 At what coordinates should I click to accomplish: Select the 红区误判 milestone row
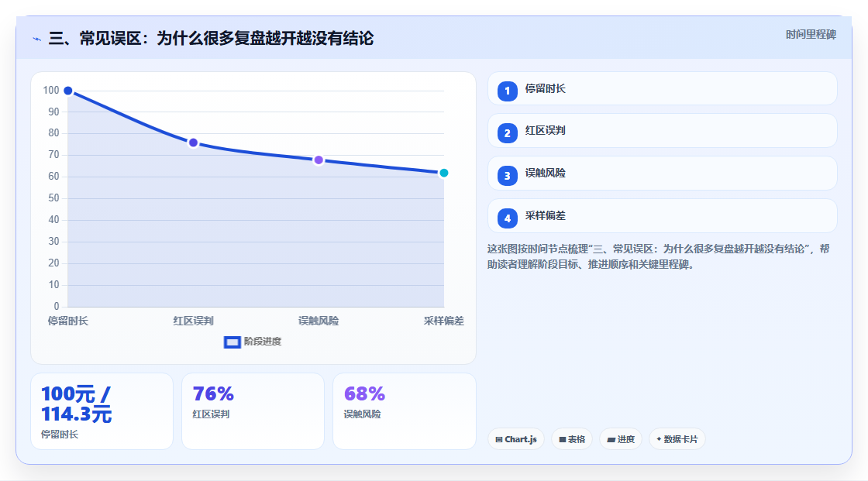(662, 131)
